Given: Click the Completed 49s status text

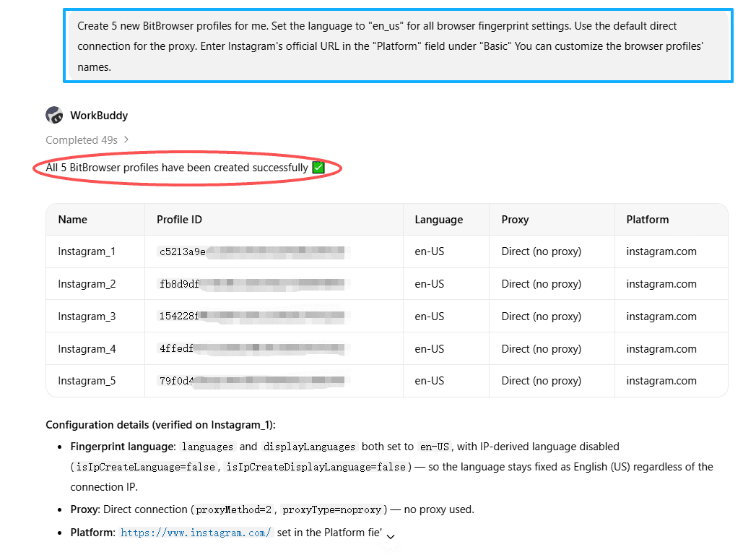Looking at the screenshot, I should tap(82, 140).
